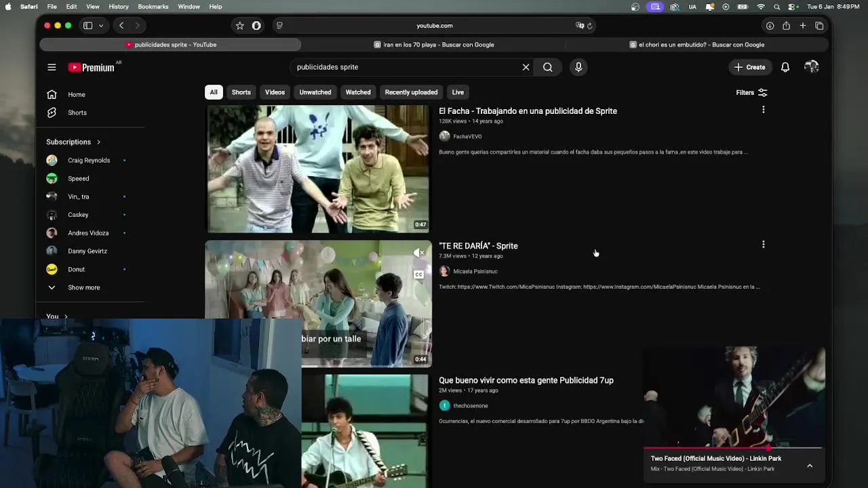This screenshot has height=488, width=868.
Task: Switch to 'iran en los 70 playa' tab
Action: pos(434,45)
